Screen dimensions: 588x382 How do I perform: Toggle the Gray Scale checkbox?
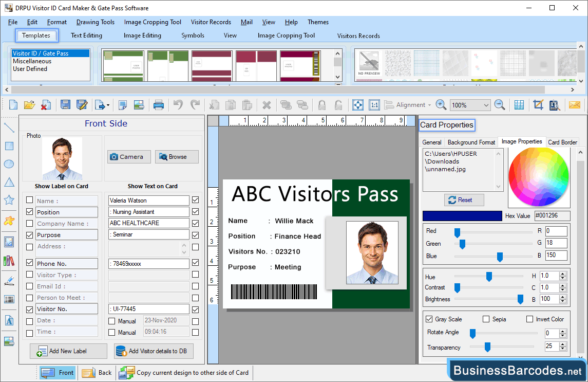429,319
